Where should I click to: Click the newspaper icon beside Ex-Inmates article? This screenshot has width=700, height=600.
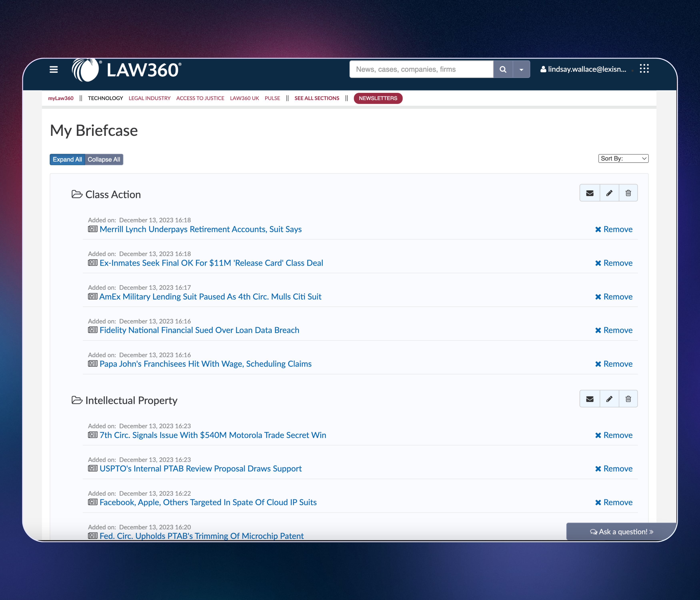tap(93, 262)
